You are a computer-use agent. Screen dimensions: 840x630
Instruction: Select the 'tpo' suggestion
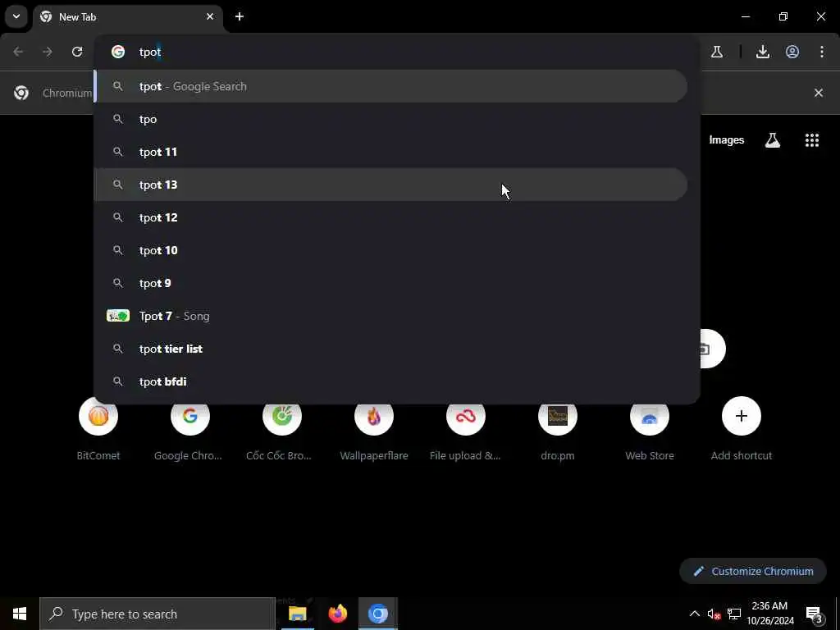[390, 119]
